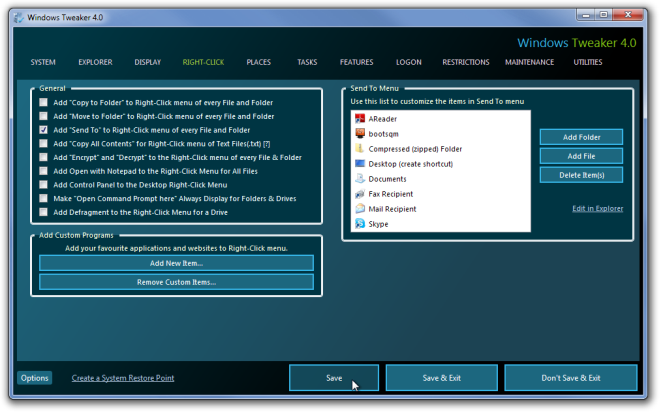Select 'AReader' text in Send To list
Image resolution: width=660 pixels, height=412 pixels.
tap(383, 119)
